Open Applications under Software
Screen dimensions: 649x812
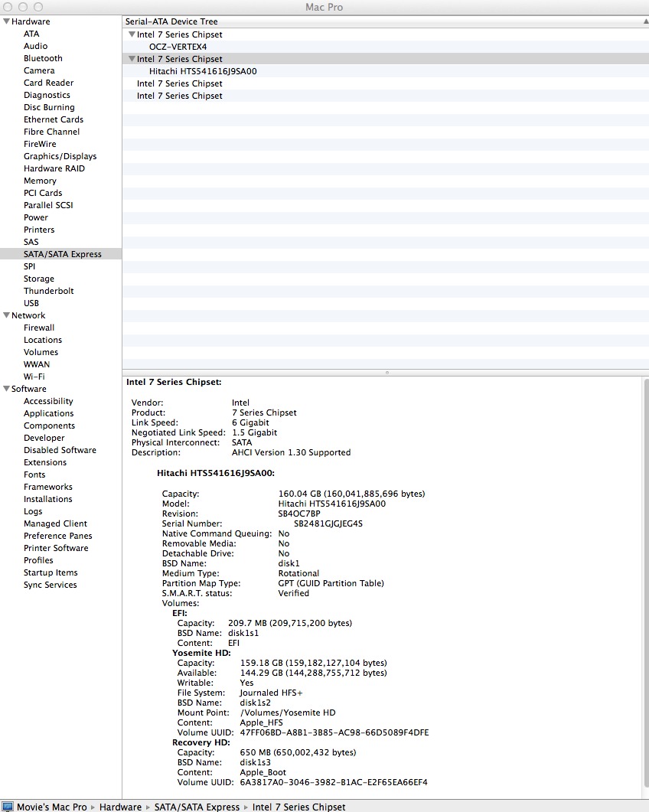point(49,414)
